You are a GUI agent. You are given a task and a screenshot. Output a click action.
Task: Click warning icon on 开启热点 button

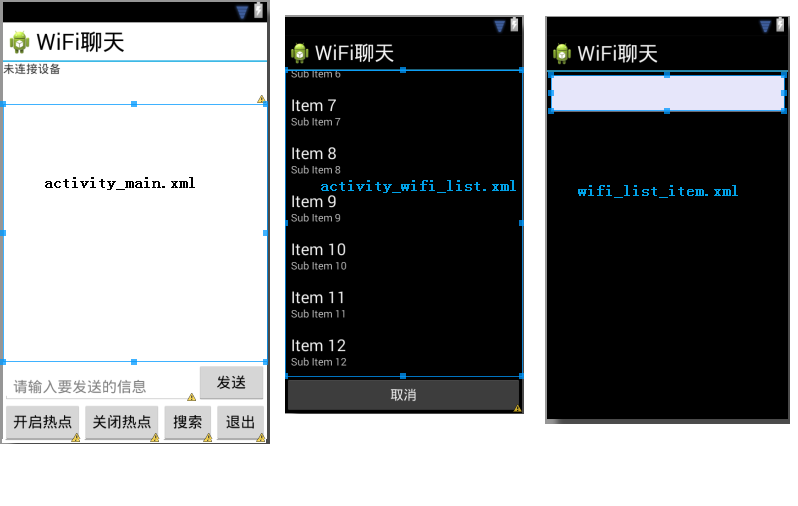76,437
